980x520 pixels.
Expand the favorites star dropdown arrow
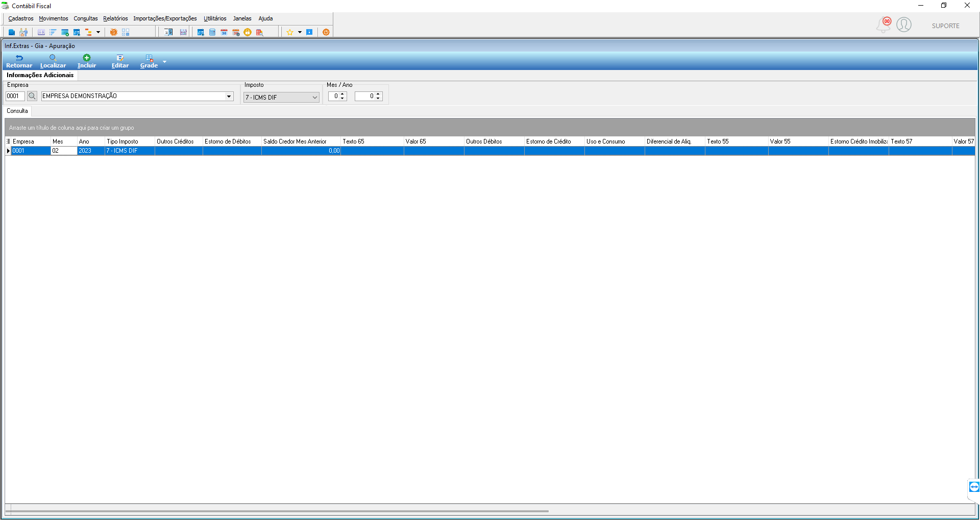point(300,32)
